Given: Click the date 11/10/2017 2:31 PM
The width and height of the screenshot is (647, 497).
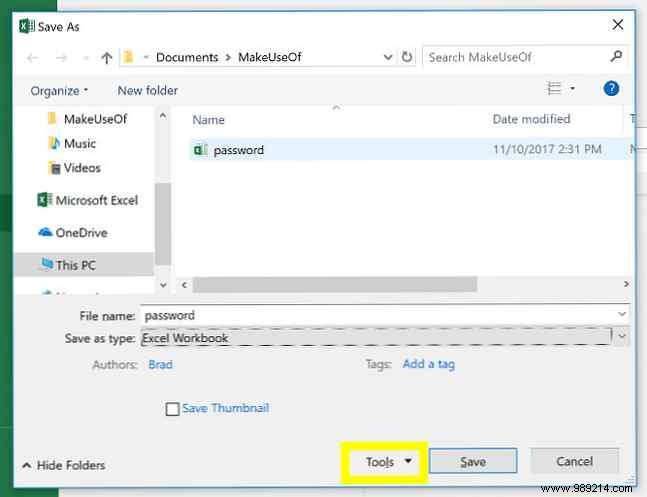Looking at the screenshot, I should tap(547, 149).
